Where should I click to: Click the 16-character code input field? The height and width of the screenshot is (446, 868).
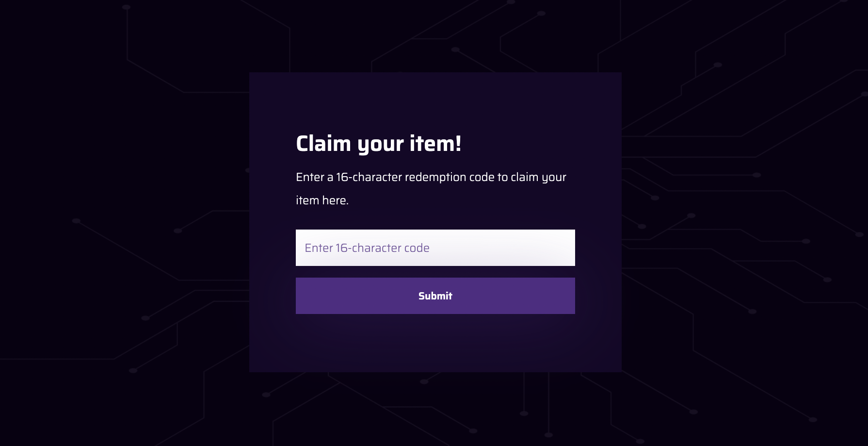[x=435, y=248]
